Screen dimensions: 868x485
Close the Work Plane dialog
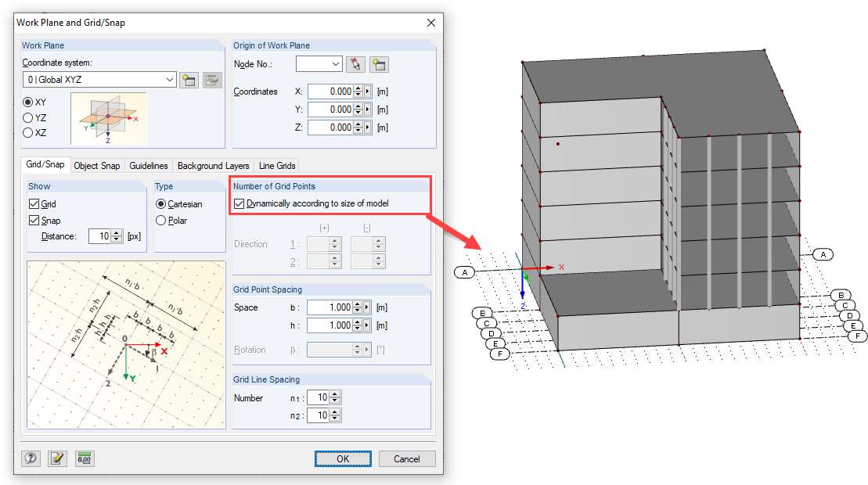pyautogui.click(x=431, y=23)
